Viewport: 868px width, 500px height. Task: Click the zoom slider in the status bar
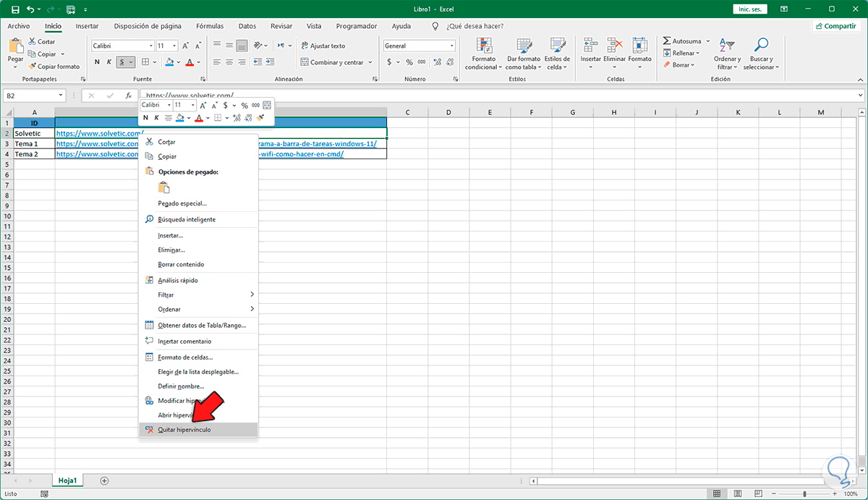coord(805,493)
